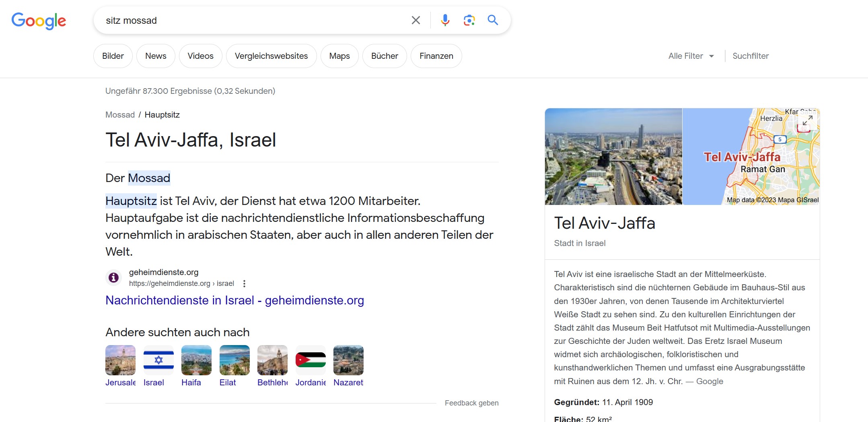Open the Tel Aviv-Jaffa map preview
The image size is (868, 422).
pyautogui.click(x=751, y=157)
